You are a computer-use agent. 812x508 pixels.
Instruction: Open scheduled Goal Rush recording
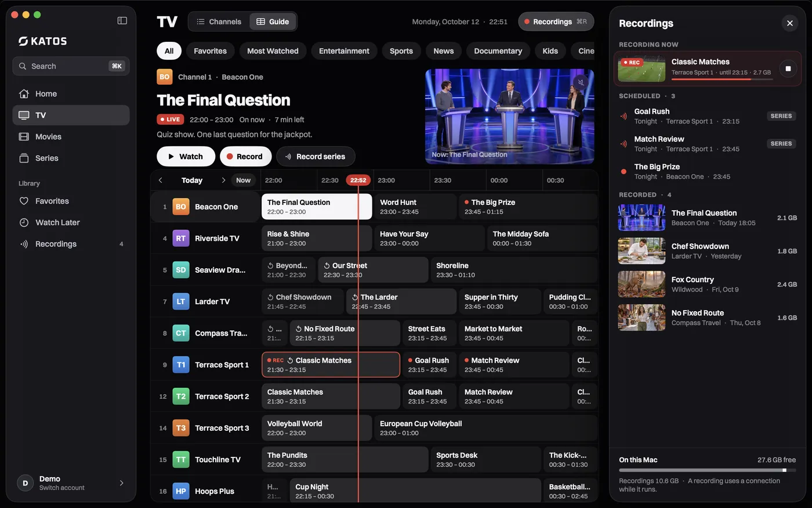click(707, 116)
